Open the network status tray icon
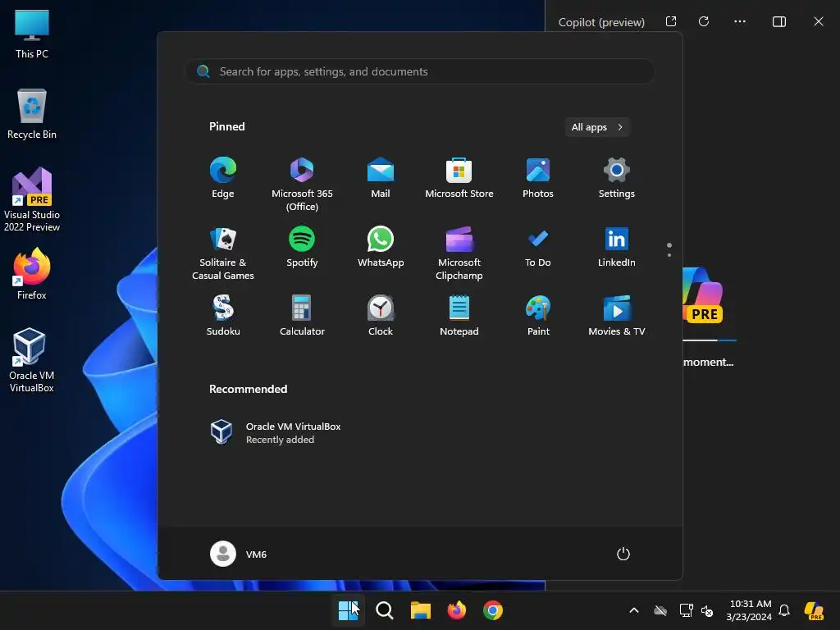Image resolution: width=840 pixels, height=630 pixels. 686,610
